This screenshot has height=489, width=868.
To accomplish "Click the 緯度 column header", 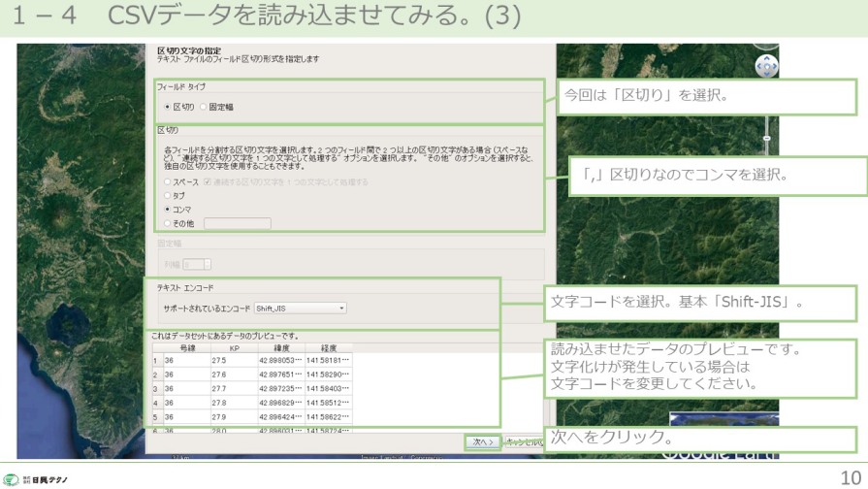I will 281,346.
